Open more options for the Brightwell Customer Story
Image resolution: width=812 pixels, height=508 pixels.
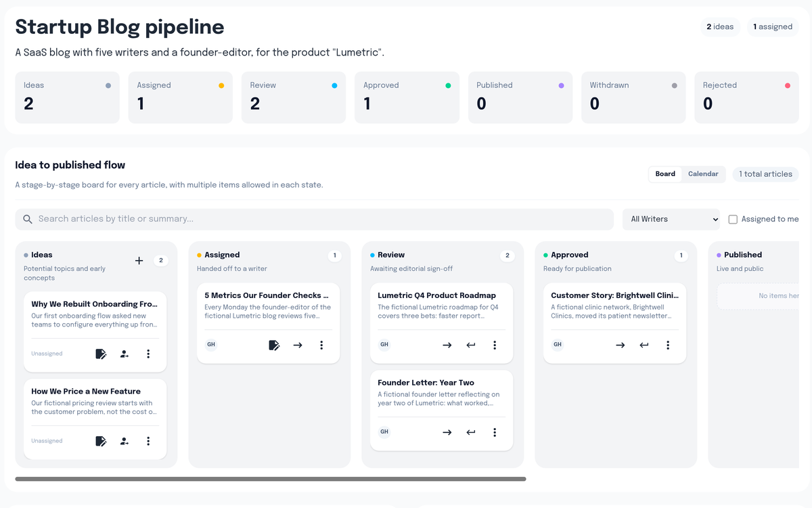pos(668,345)
